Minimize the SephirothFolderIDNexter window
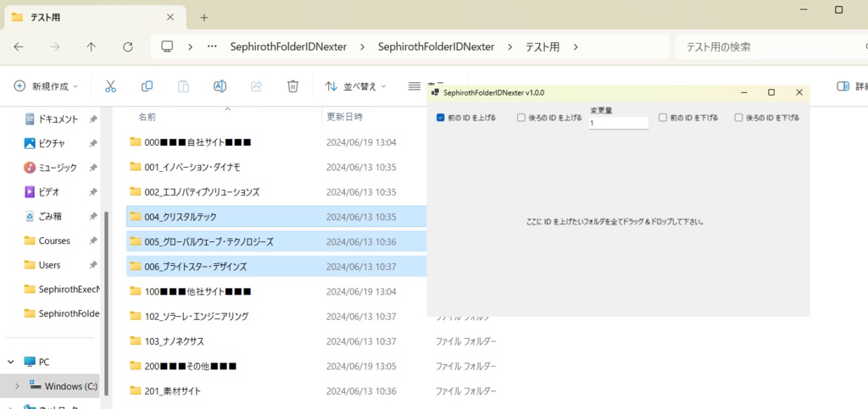This screenshot has height=409, width=868. point(744,93)
